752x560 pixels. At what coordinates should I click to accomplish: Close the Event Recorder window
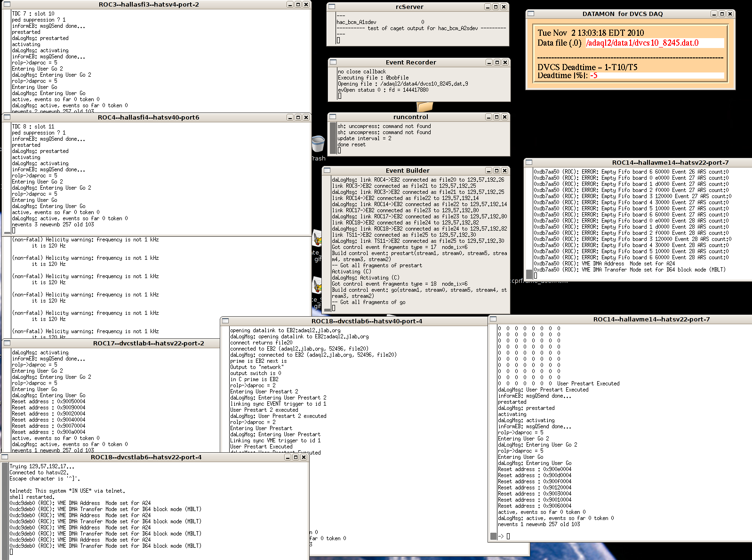pyautogui.click(x=505, y=62)
